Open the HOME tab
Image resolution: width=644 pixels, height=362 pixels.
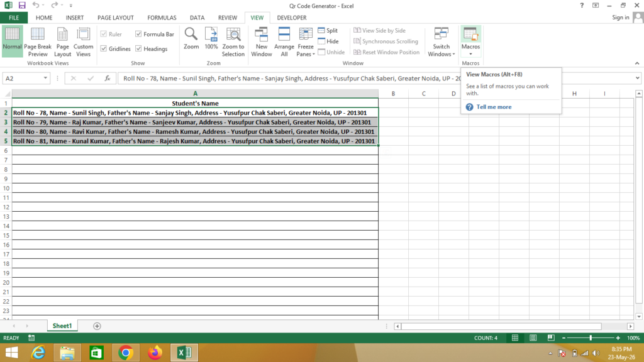point(44,18)
